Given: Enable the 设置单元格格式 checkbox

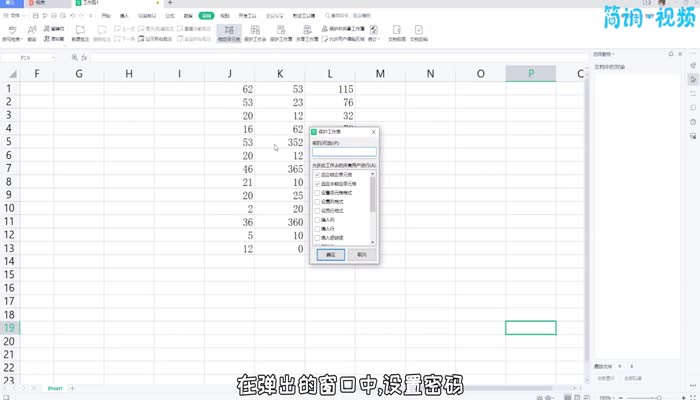Looking at the screenshot, I should [x=318, y=194].
